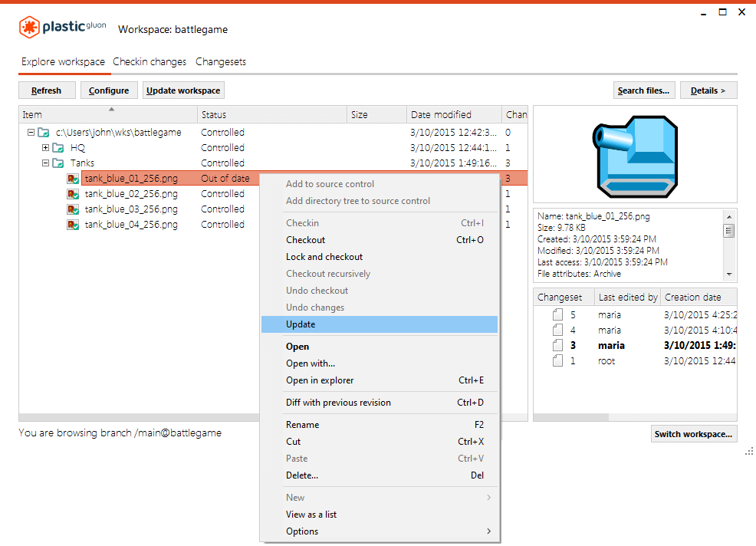The image size is (756, 546).
Task: Click the blue tank preview image
Action: click(x=635, y=156)
